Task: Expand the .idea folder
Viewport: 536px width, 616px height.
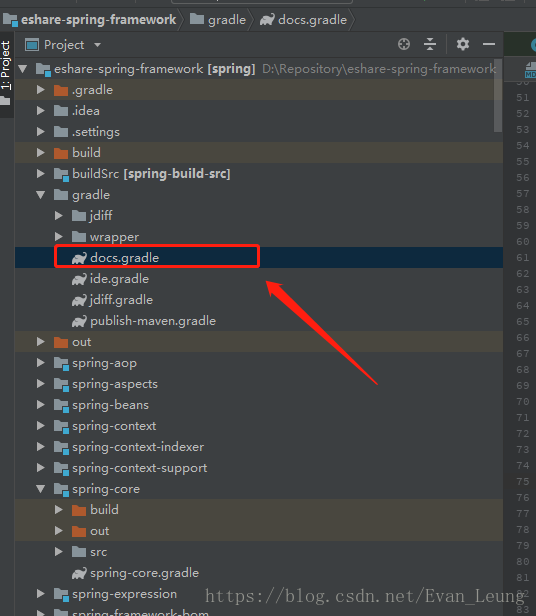Action: (40, 111)
